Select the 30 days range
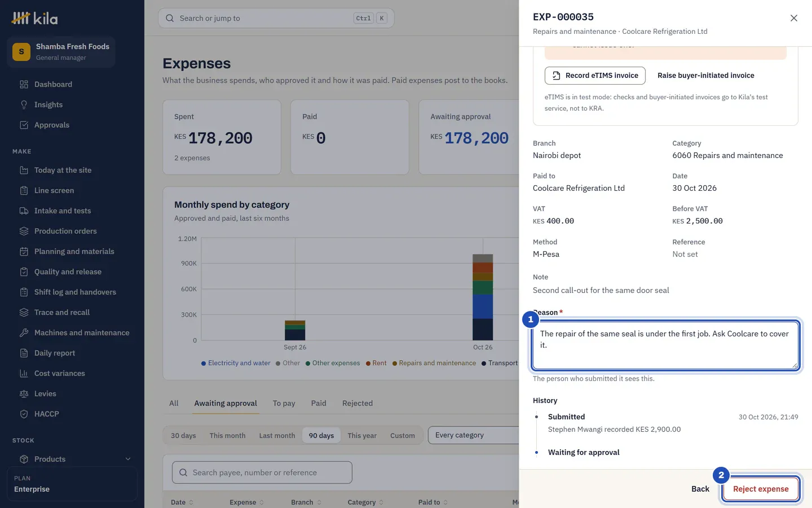 point(183,435)
